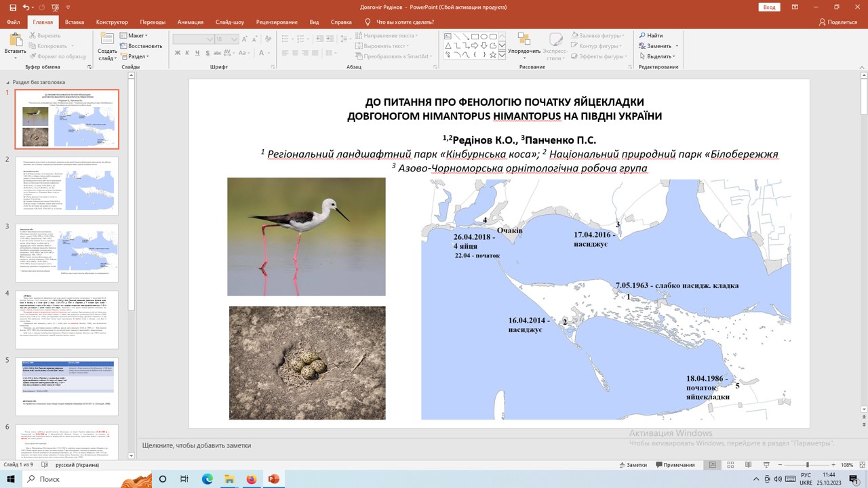Open Microsoft Edge from taskbar
The height and width of the screenshot is (488, 868).
pos(207,479)
